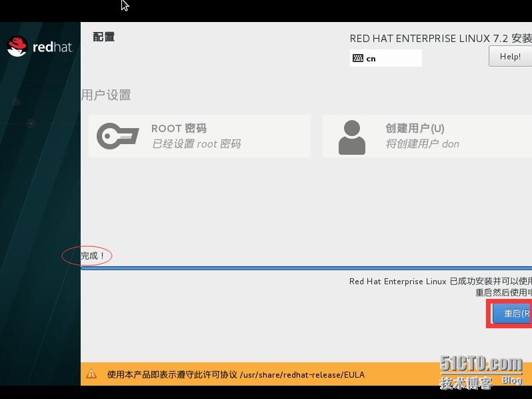Click the Red Hat shadowman logo
Screen dimensions: 532x399
click(x=17, y=47)
